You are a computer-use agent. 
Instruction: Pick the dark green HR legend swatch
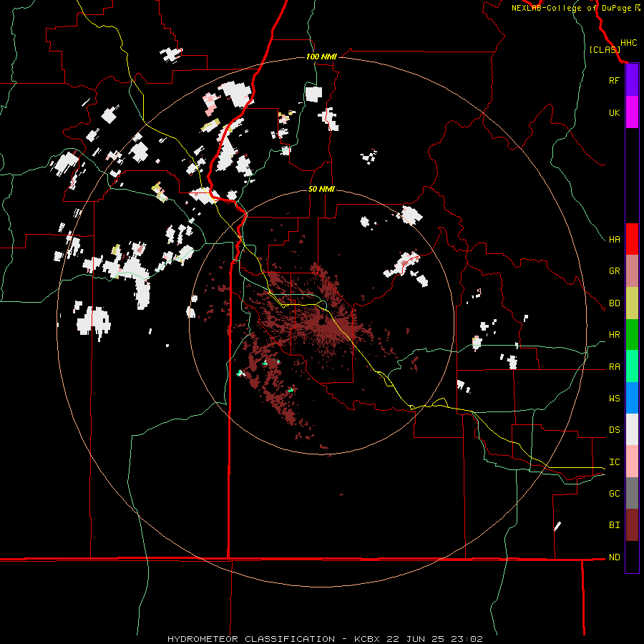(x=632, y=334)
